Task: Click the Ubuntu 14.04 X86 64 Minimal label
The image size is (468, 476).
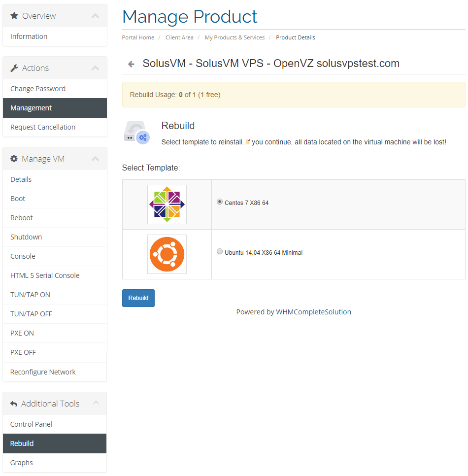Action: coord(264,253)
